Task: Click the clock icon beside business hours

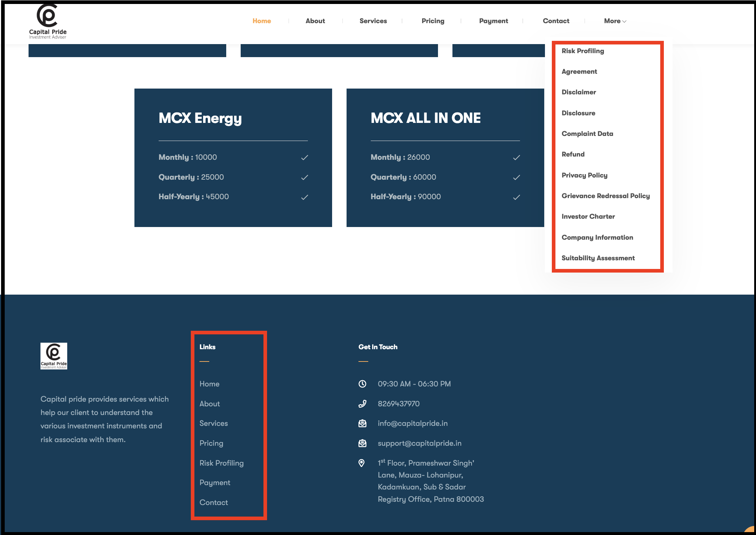Action: 362,384
